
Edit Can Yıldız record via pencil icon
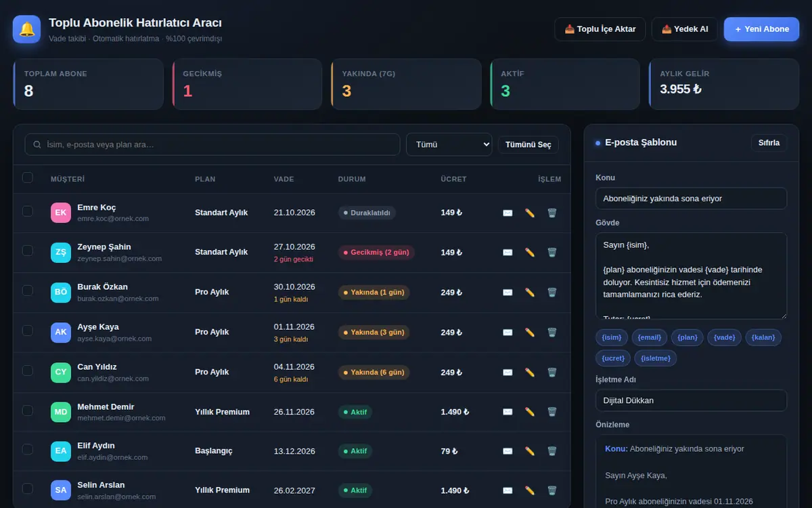(x=530, y=373)
